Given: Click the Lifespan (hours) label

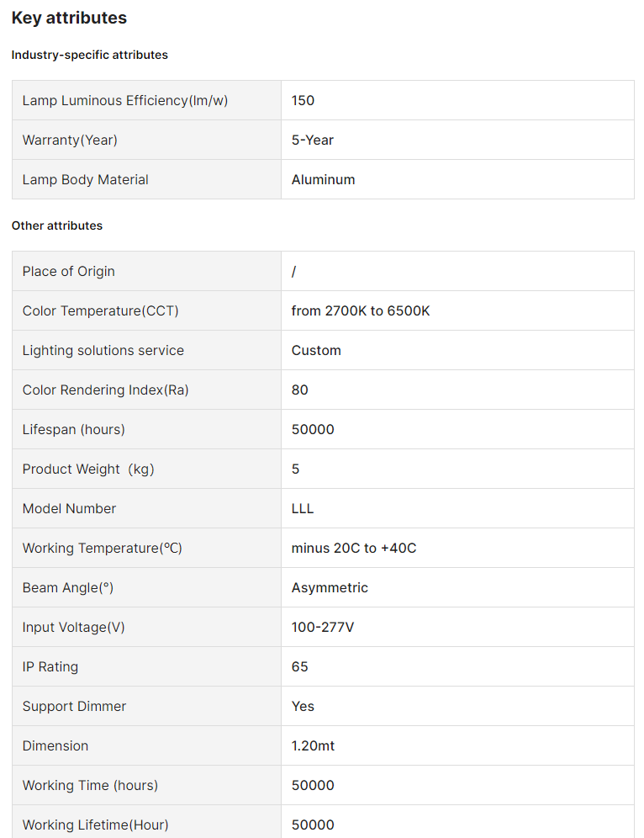Looking at the screenshot, I should [x=74, y=429].
